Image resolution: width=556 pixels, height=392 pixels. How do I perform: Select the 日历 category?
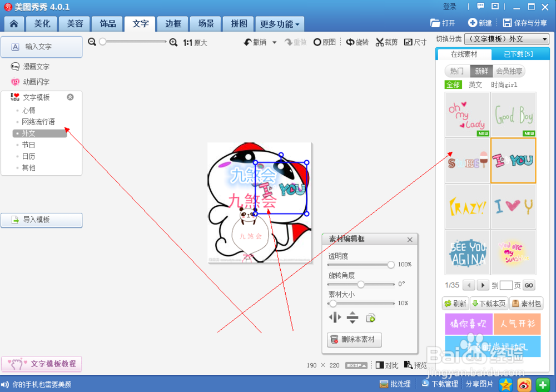tap(28, 156)
